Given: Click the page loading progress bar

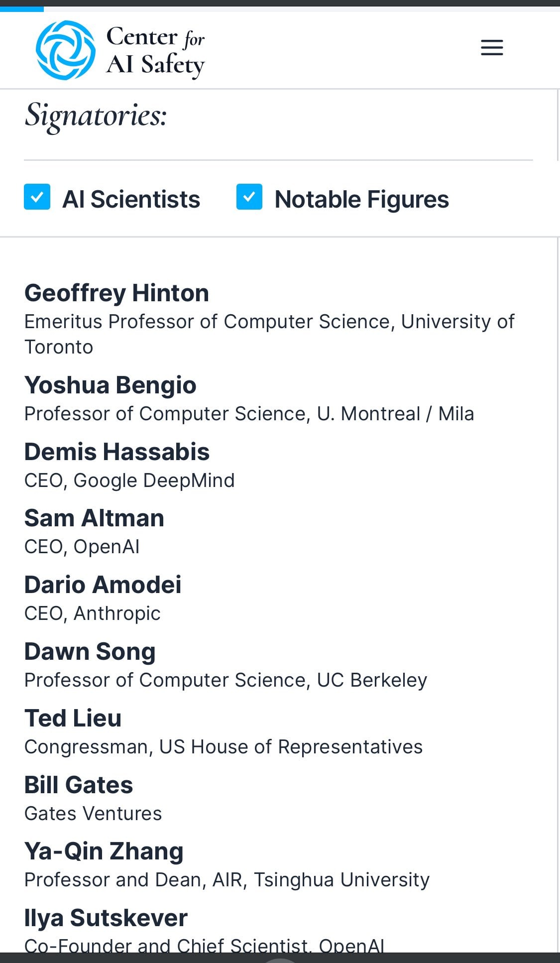Looking at the screenshot, I should pos(22,9).
